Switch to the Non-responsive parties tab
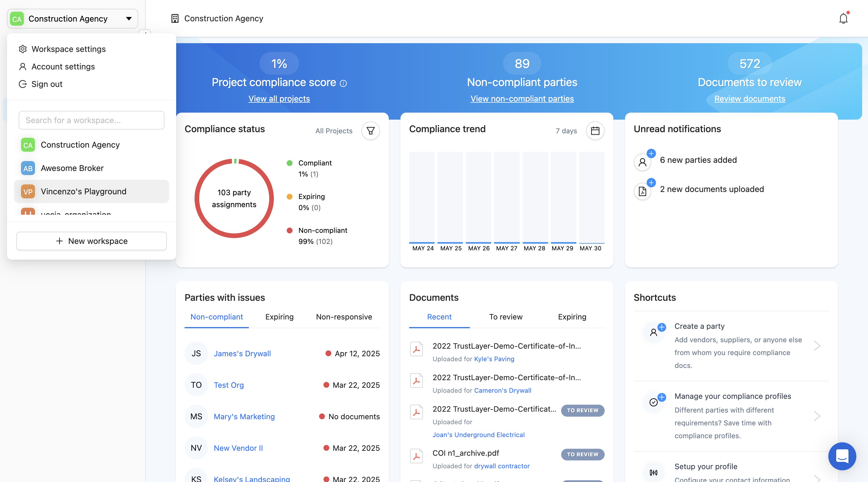 click(x=344, y=317)
